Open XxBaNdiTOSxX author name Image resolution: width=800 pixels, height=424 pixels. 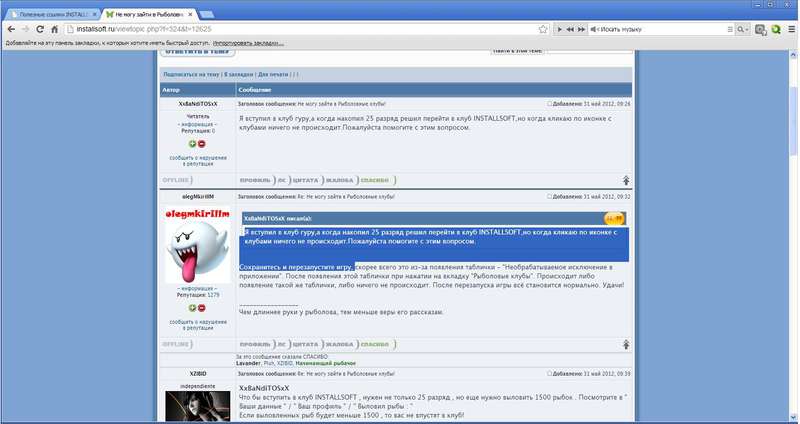pyautogui.click(x=198, y=104)
